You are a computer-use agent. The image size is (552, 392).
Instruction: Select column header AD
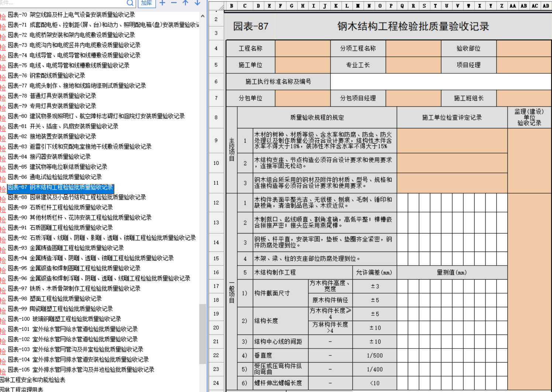click(x=546, y=6)
